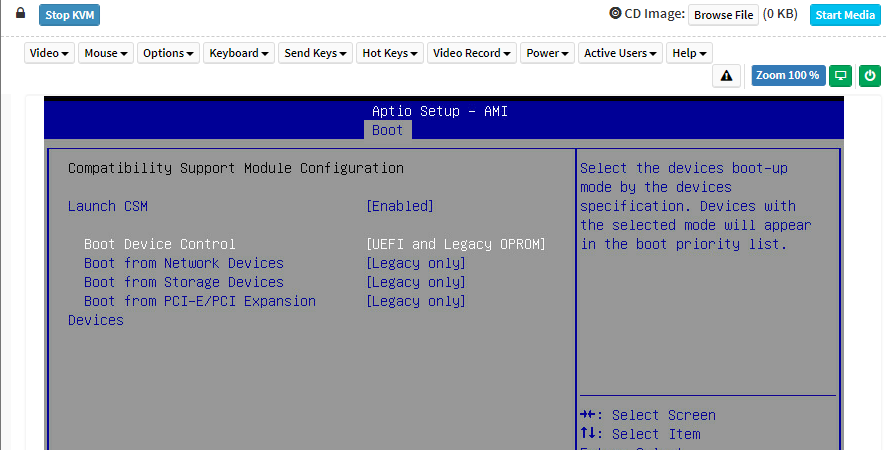Click the warning triangle icon button

[726, 76]
